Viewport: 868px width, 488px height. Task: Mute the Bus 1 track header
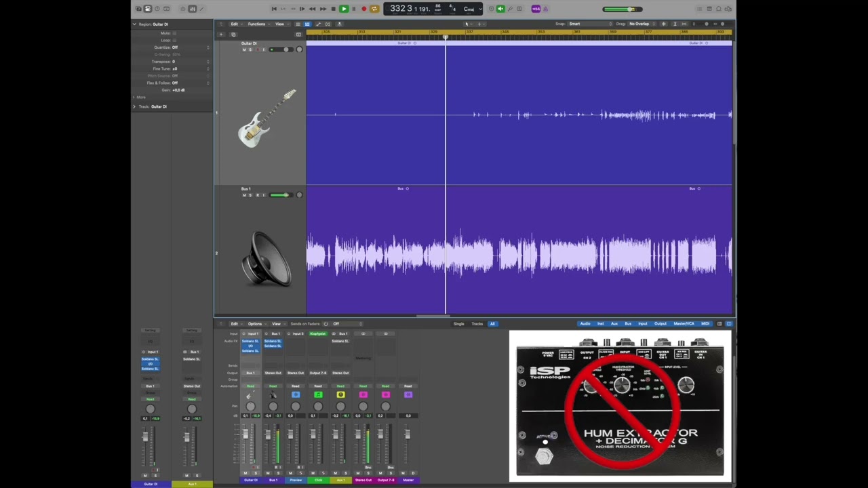coord(244,195)
